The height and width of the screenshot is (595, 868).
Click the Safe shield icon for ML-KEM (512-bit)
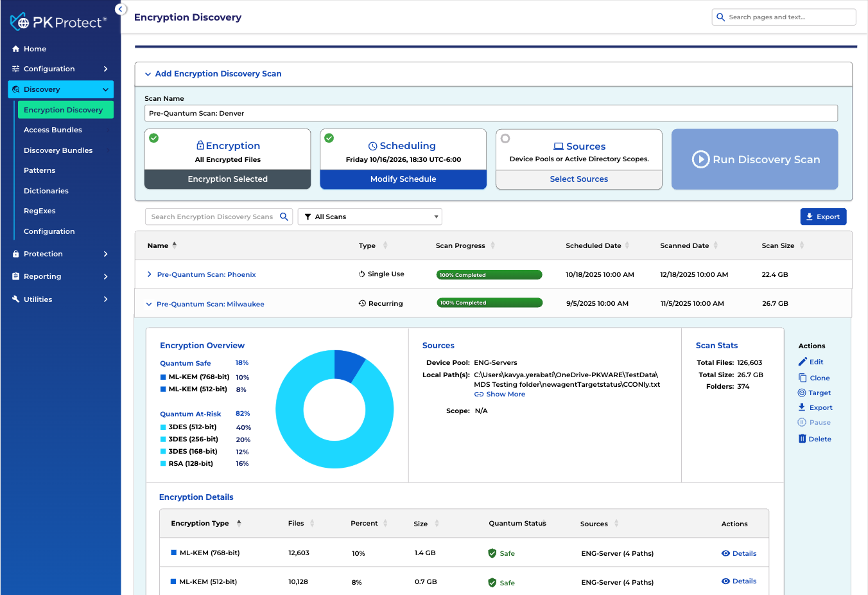click(492, 583)
